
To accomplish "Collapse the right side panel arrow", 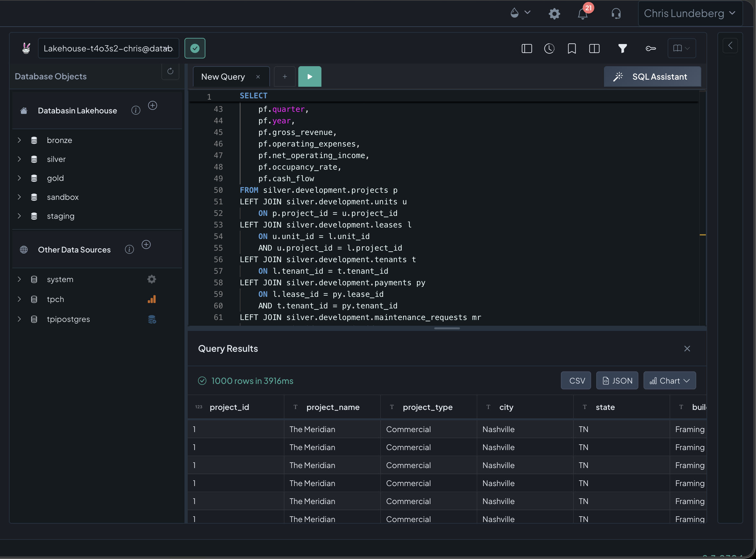I will 730,45.
